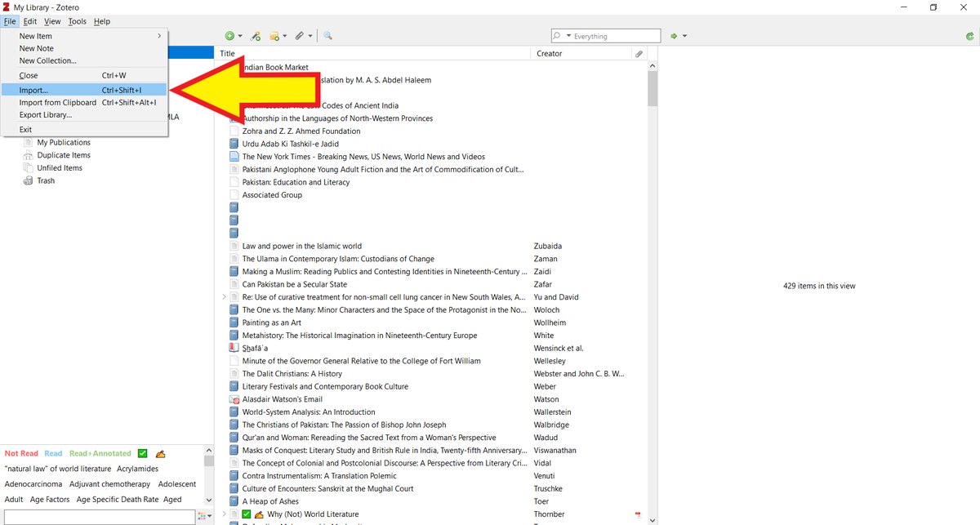The height and width of the screenshot is (525, 980).
Task: Select Can Pakistan be a Secular State
Action: point(295,284)
